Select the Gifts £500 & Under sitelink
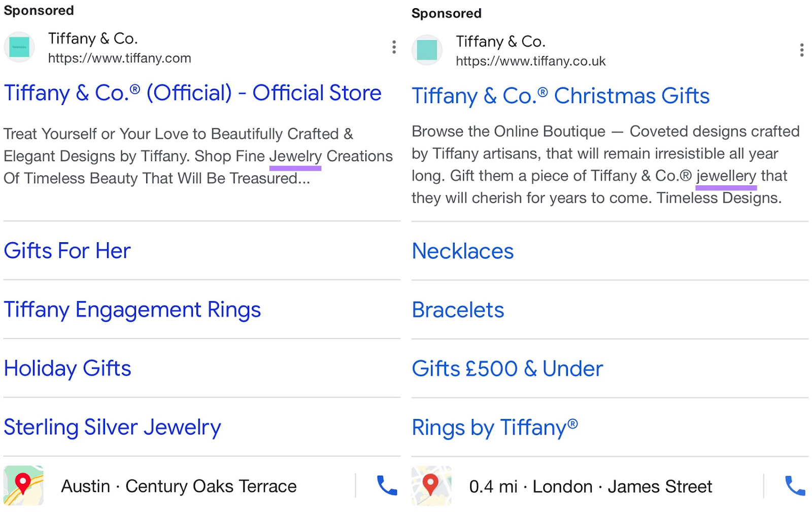The image size is (812, 524). (507, 369)
